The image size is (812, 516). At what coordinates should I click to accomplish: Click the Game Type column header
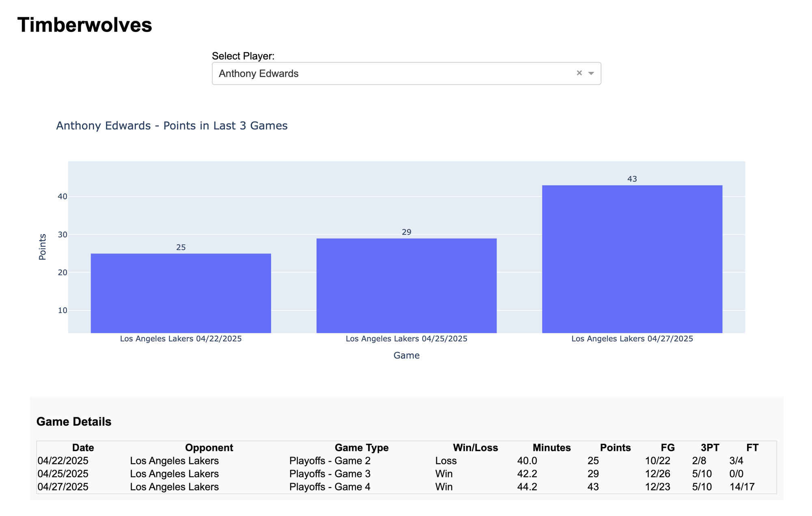point(361,448)
